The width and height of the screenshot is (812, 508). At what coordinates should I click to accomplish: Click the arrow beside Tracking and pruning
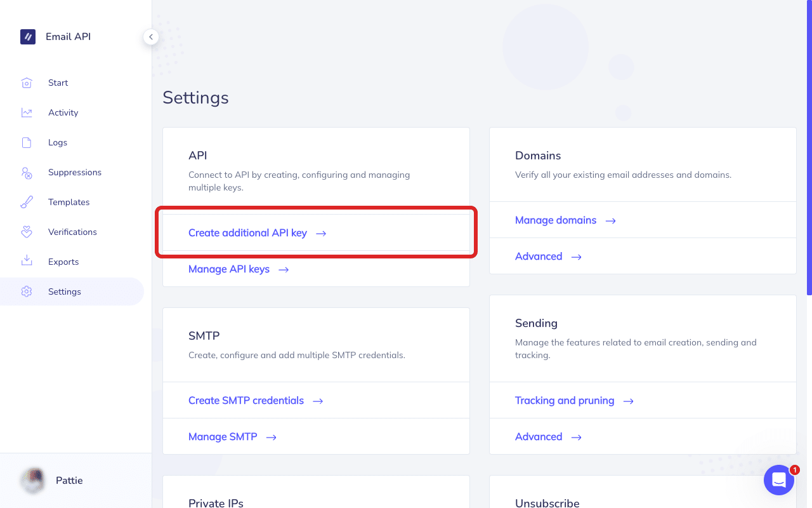(629, 401)
